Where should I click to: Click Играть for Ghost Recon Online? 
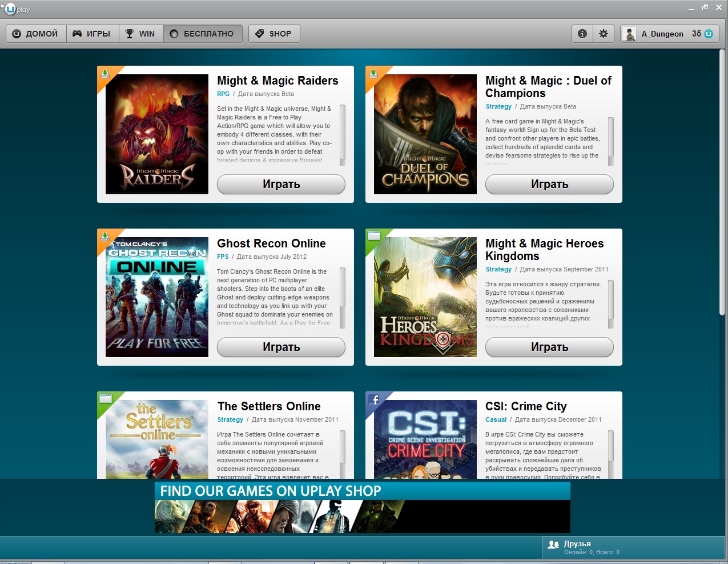tap(281, 347)
